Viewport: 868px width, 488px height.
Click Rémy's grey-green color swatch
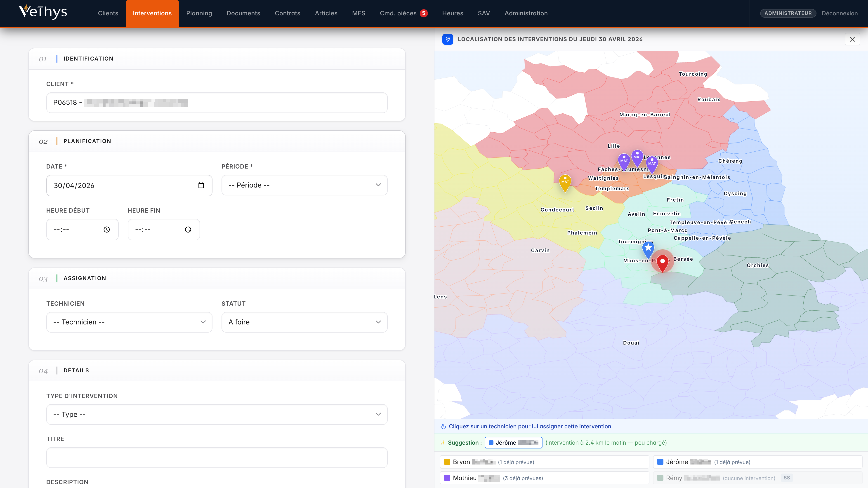660,478
